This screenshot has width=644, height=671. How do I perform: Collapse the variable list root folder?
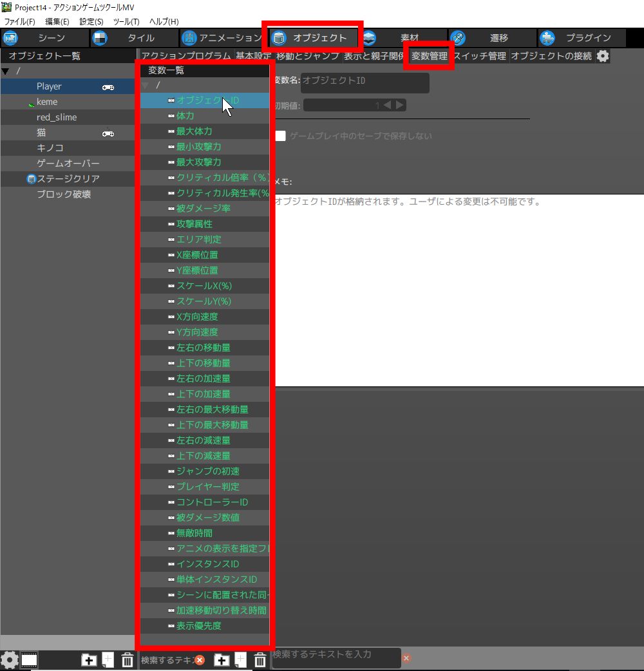coord(146,85)
